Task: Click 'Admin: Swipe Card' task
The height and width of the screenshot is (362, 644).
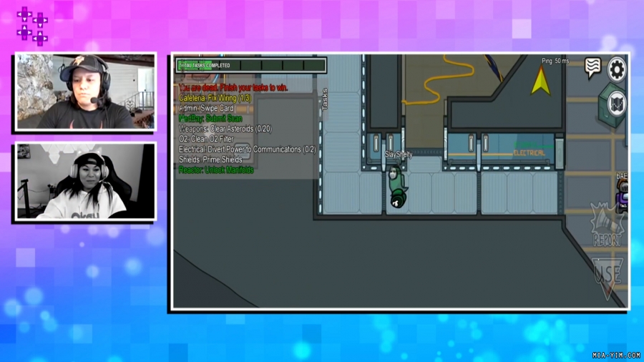Action: tap(206, 108)
